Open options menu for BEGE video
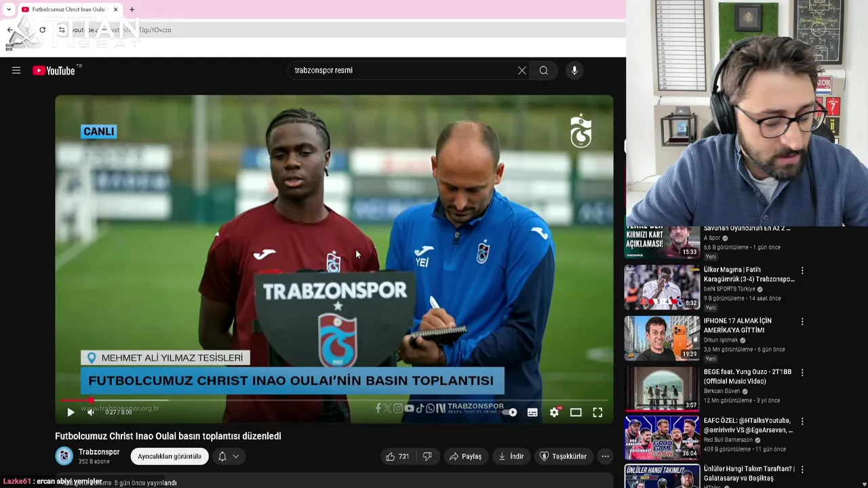 (x=802, y=373)
